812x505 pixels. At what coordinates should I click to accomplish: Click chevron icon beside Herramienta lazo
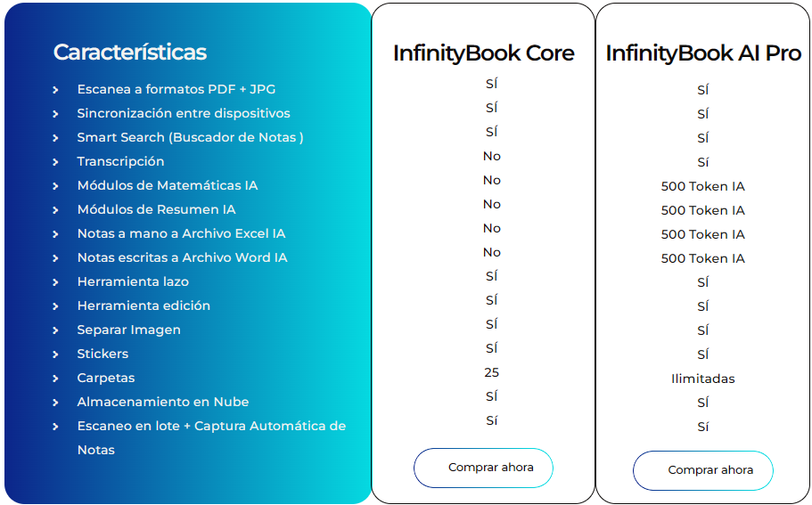point(55,282)
